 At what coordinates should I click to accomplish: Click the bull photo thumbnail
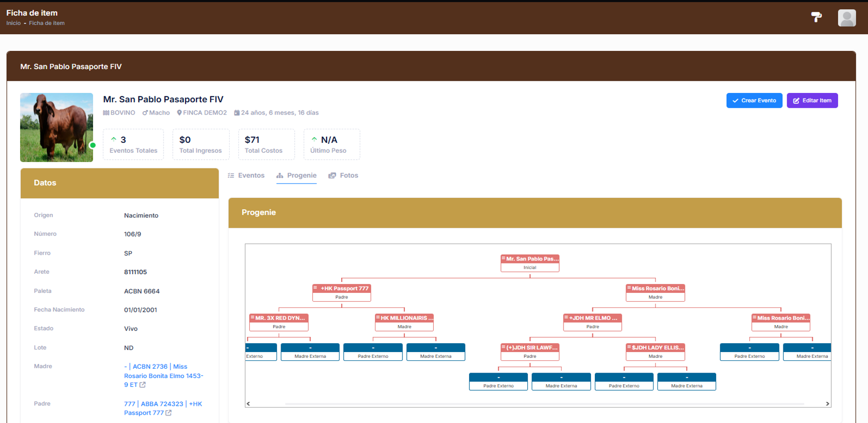point(56,127)
